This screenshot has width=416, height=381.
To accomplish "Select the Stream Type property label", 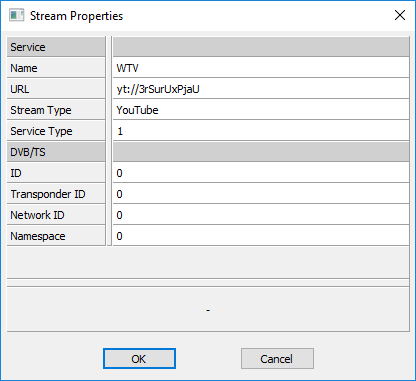I will click(56, 110).
